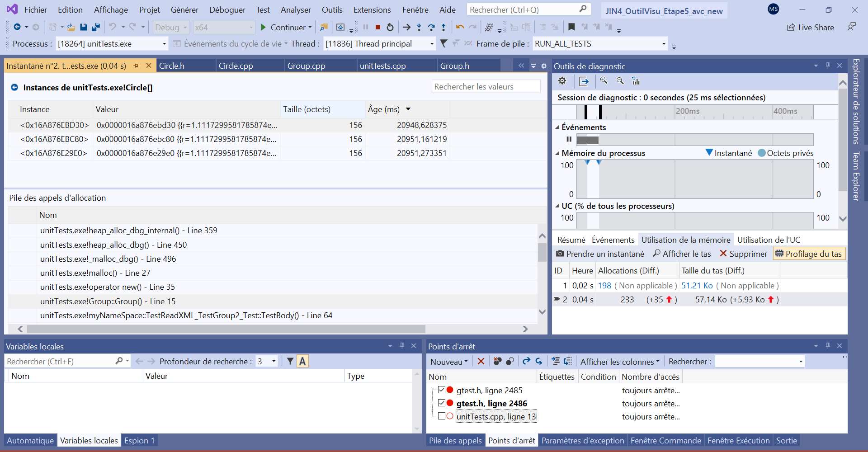Screen dimensions: 868x452
Task: Open the Continuer dropdown arrow
Action: click(x=310, y=28)
